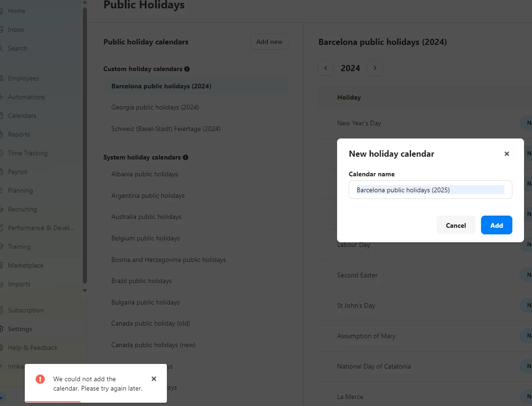Image resolution: width=532 pixels, height=406 pixels.
Task: Cancel the new holiday calendar dialog
Action: pos(456,225)
